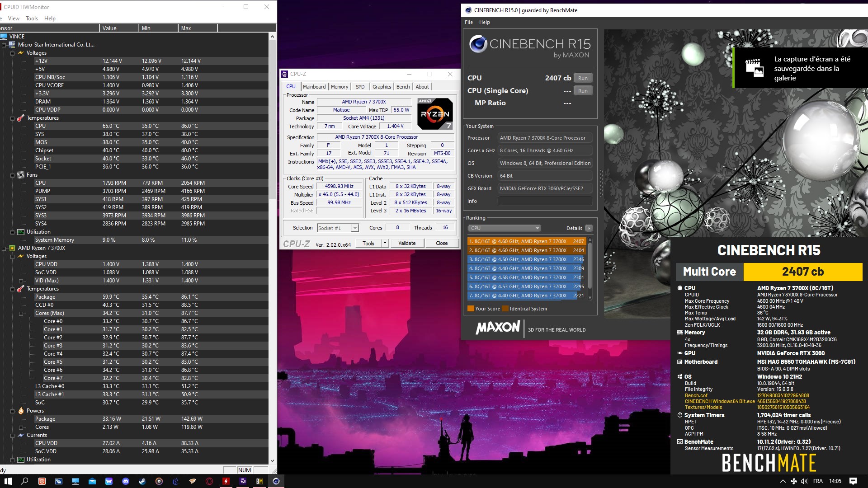Open CPU-Z Tools dropdown arrow
The width and height of the screenshot is (868, 488).
click(385, 243)
